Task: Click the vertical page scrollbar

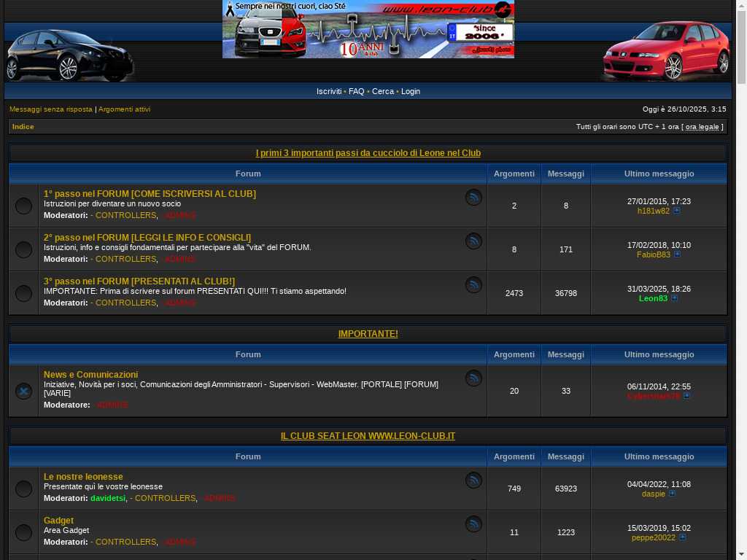Action: coord(741,292)
